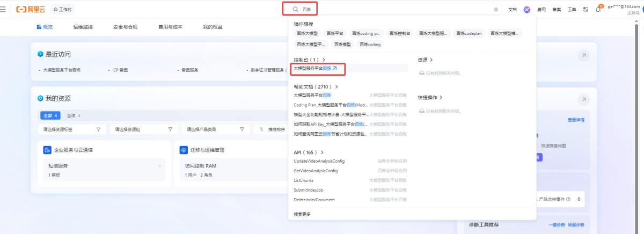Click 搜索更多 at dropdown bottom

point(302,214)
